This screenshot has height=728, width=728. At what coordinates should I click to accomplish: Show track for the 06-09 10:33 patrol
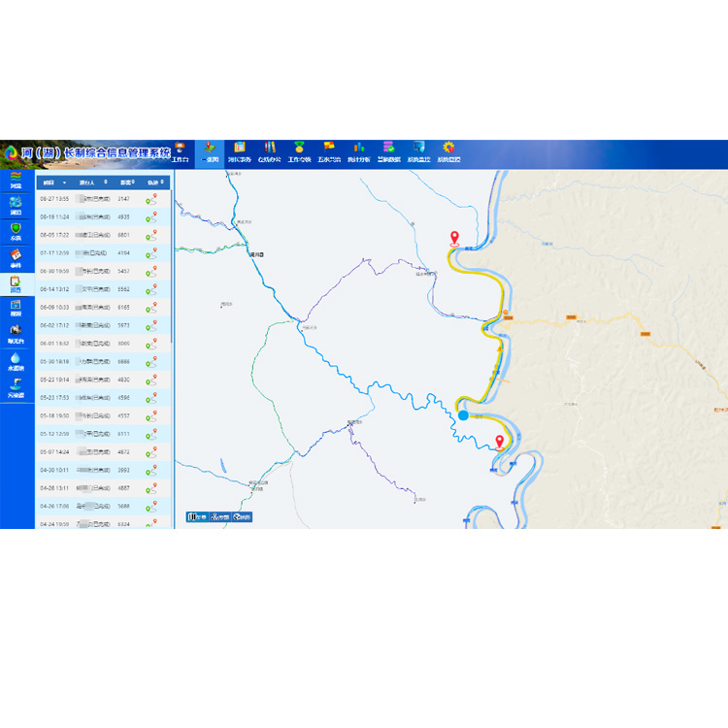(x=151, y=308)
